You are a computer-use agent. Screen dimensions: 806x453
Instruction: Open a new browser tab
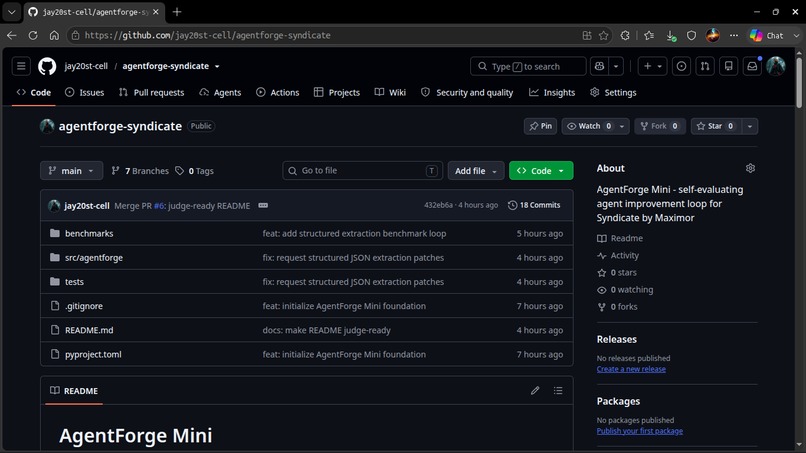177,12
